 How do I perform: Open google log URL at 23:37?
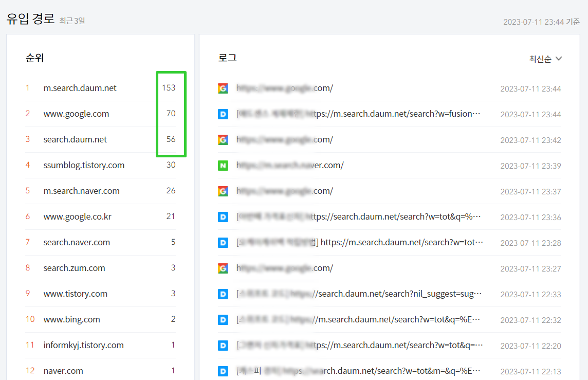point(285,191)
